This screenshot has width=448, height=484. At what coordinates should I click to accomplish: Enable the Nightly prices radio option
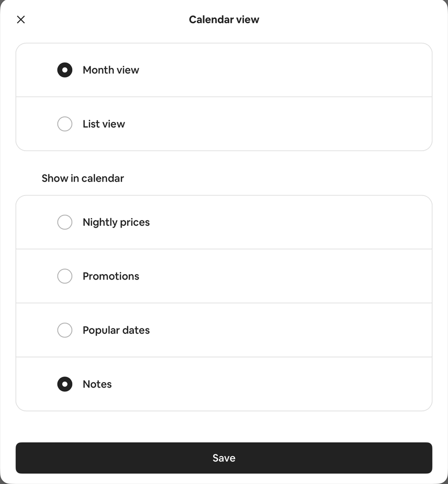[64, 222]
